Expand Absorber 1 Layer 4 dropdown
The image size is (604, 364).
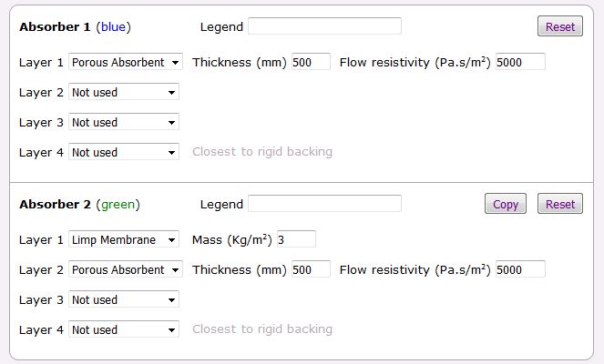(x=124, y=152)
